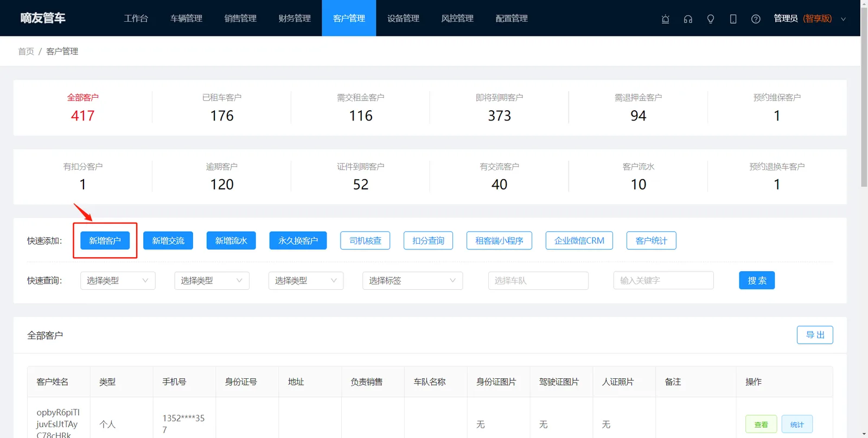Select the 客户管理 menu tab
Viewport: 868px width, 438px height.
(349, 18)
